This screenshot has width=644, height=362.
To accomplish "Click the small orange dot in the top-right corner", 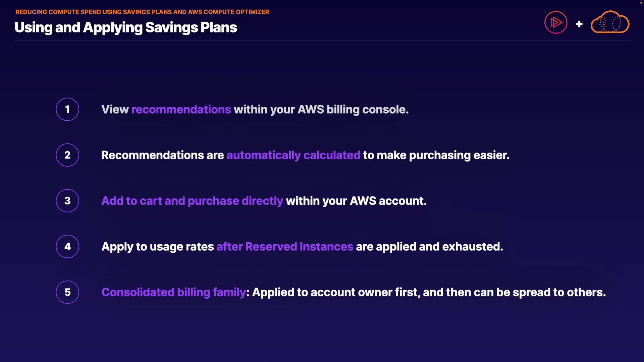I will (641, 3).
